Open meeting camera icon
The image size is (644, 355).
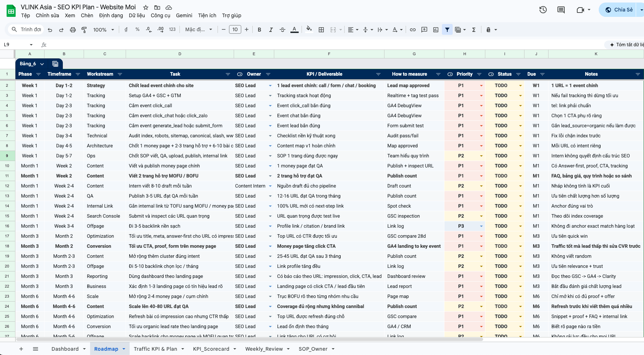(580, 10)
